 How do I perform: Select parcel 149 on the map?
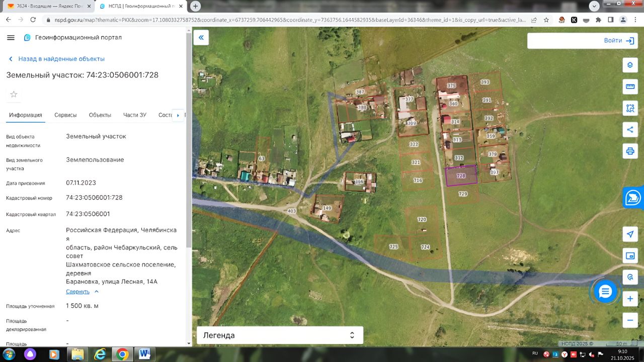pyautogui.click(x=328, y=208)
